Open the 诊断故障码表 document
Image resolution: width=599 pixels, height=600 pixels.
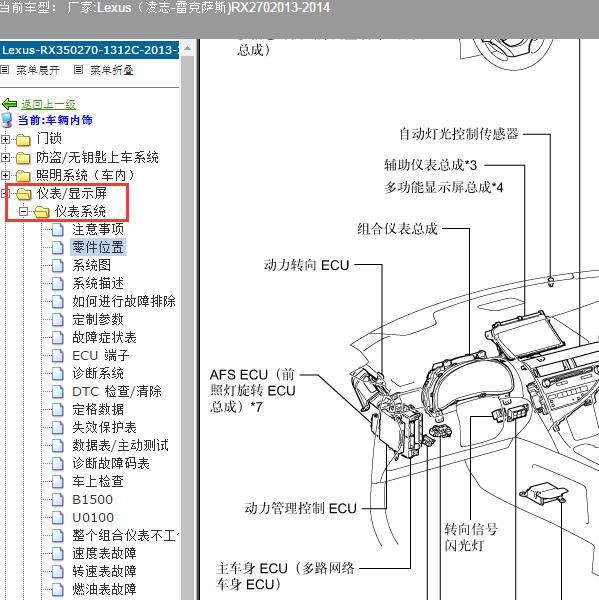point(111,463)
